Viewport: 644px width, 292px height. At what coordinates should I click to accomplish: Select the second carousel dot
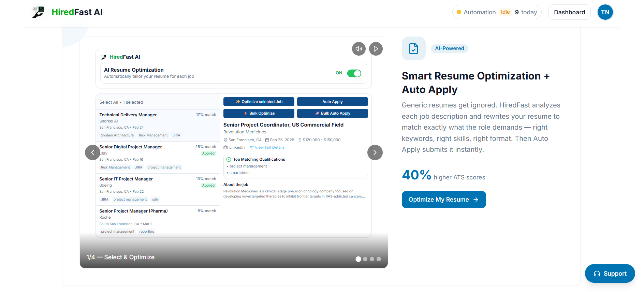click(x=365, y=259)
